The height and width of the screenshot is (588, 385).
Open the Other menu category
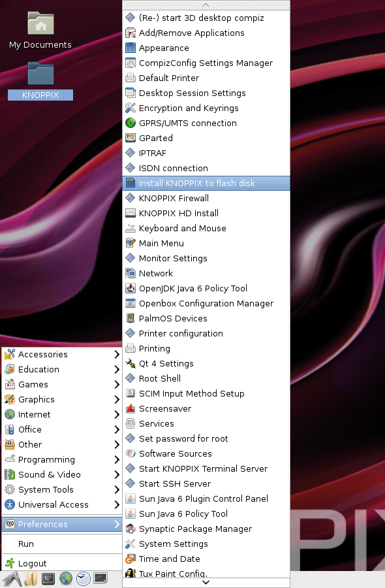[x=62, y=444]
